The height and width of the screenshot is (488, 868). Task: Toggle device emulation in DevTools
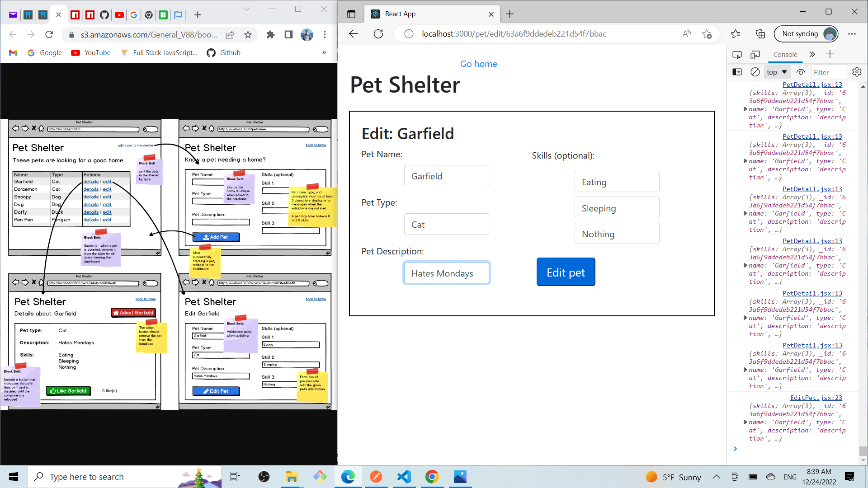point(755,55)
